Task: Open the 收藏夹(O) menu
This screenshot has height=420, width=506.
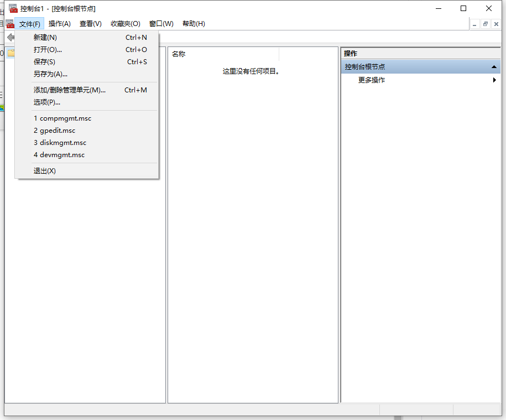Action: click(125, 23)
